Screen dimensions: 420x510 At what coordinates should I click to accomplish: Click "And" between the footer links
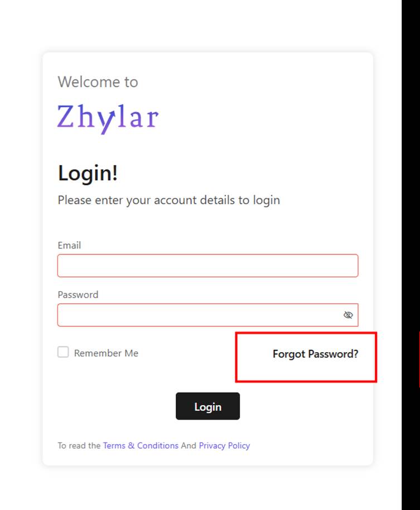tap(189, 446)
